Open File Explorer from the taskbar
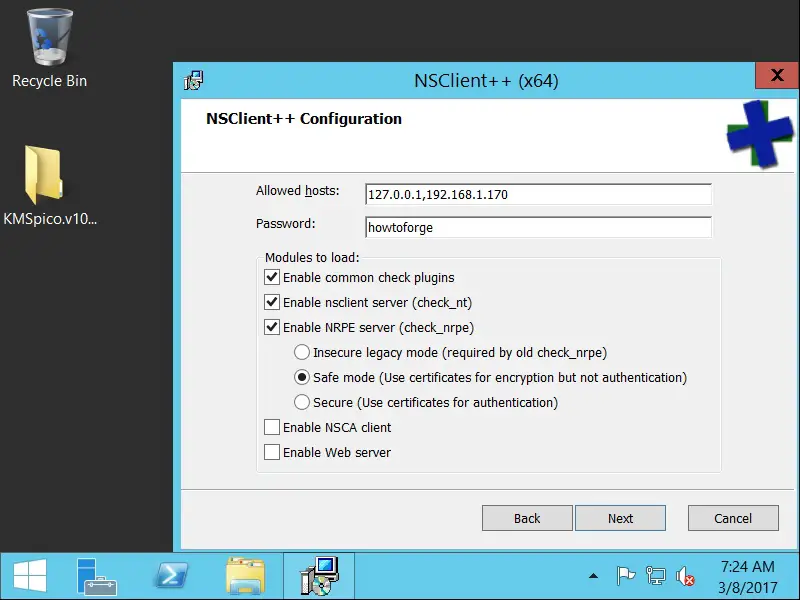The width and height of the screenshot is (800, 600). point(245,577)
